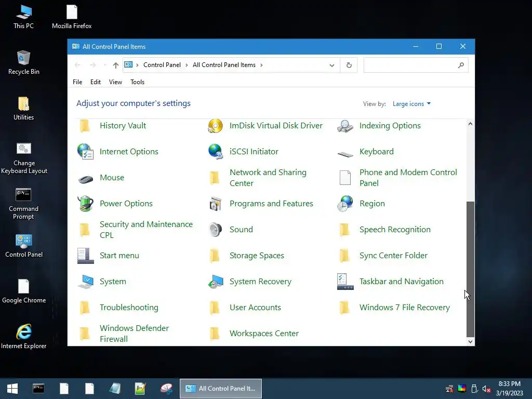
Task: Expand the chevron after Control Panel breadcrumb
Action: pyautogui.click(x=187, y=65)
